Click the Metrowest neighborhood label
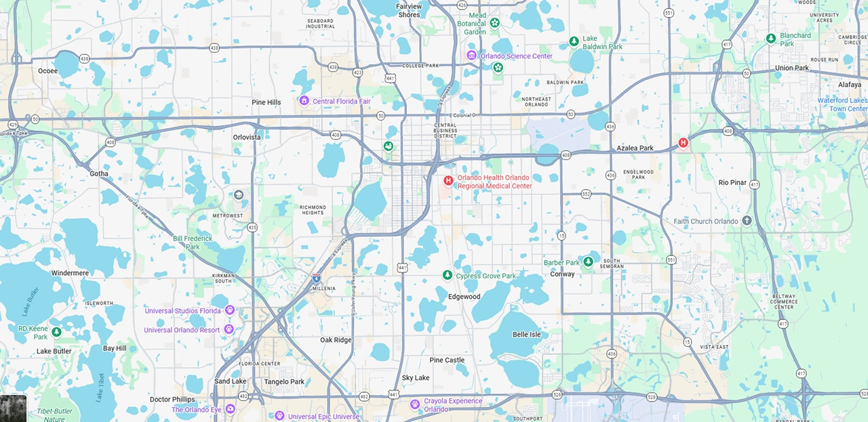Screen dimensions: 868x422 click(227, 216)
